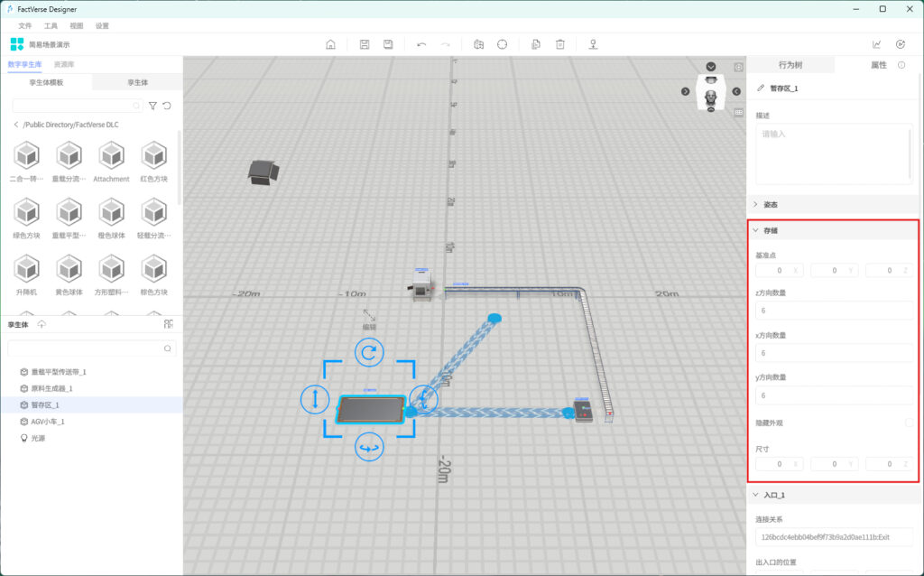Undo the last action
This screenshot has width=924, height=576.
coord(421,44)
